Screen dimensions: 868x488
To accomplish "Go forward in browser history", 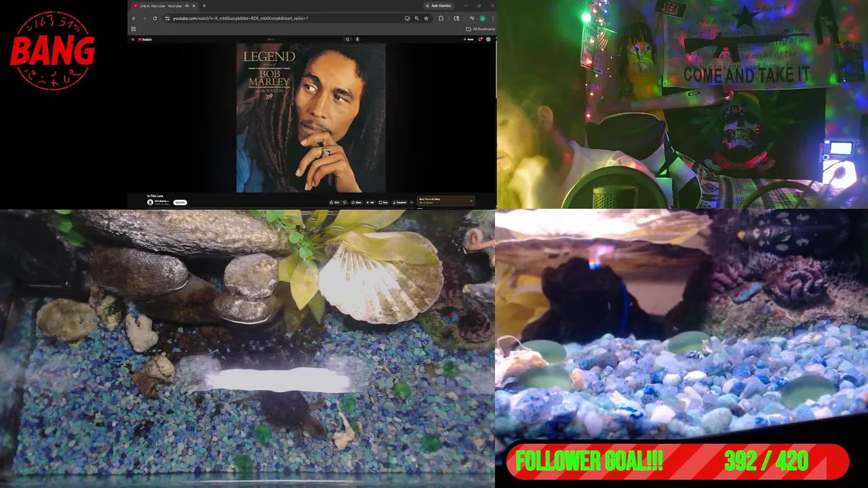I will point(144,18).
